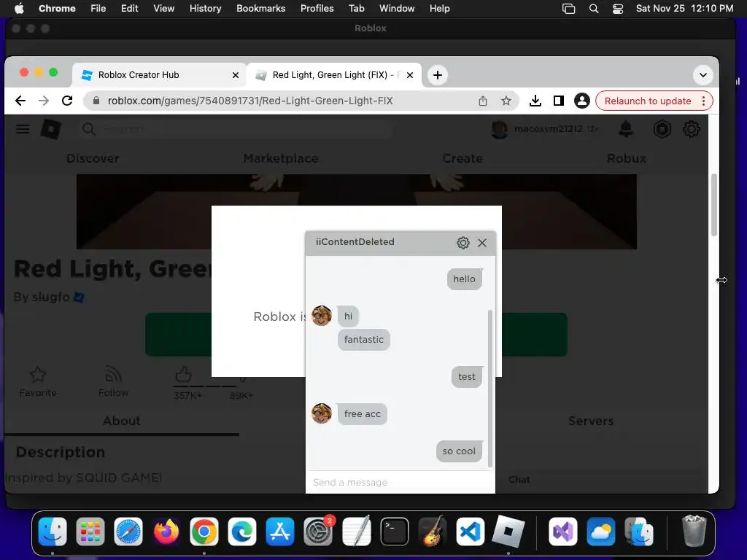Open Chrome downloads icon
The height and width of the screenshot is (560, 747).
pyautogui.click(x=535, y=101)
